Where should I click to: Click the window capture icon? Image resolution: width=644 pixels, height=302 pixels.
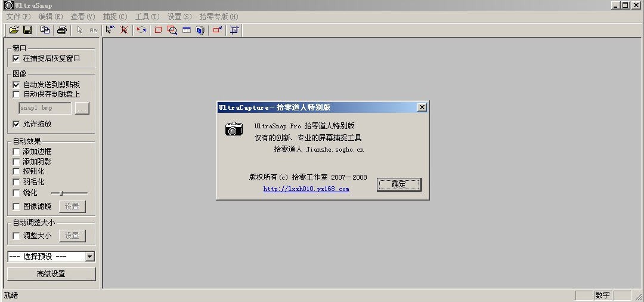click(187, 30)
